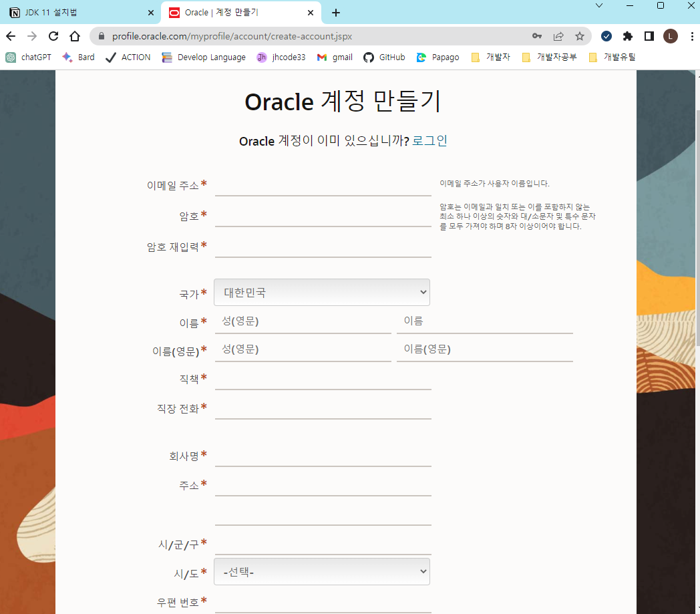Click the 시/군/구 input field
The image size is (700, 614).
point(323,544)
